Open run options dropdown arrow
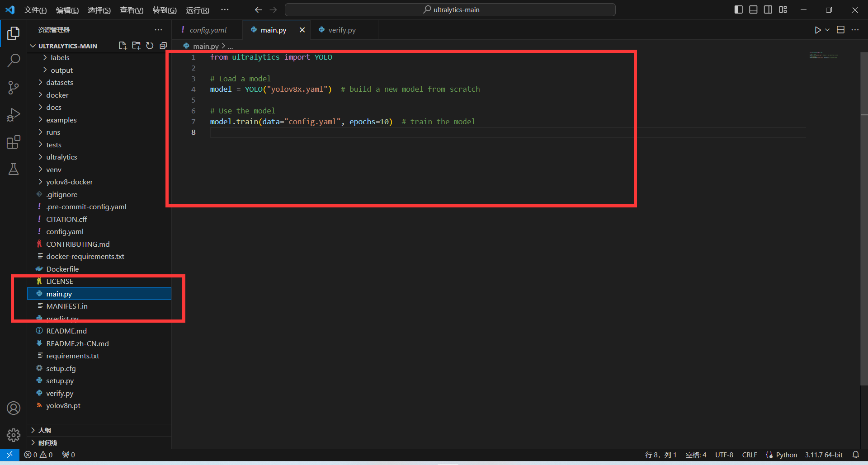This screenshot has height=465, width=868. click(x=827, y=30)
